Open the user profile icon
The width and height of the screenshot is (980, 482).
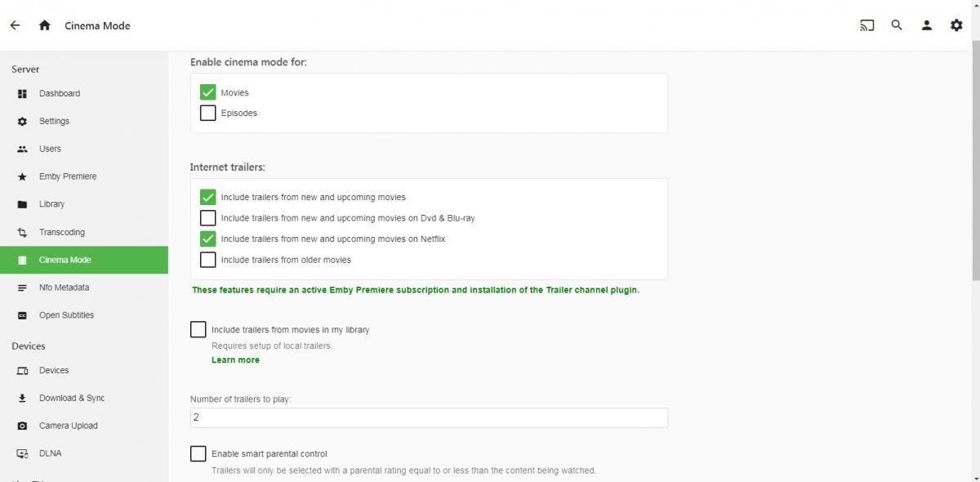(926, 25)
